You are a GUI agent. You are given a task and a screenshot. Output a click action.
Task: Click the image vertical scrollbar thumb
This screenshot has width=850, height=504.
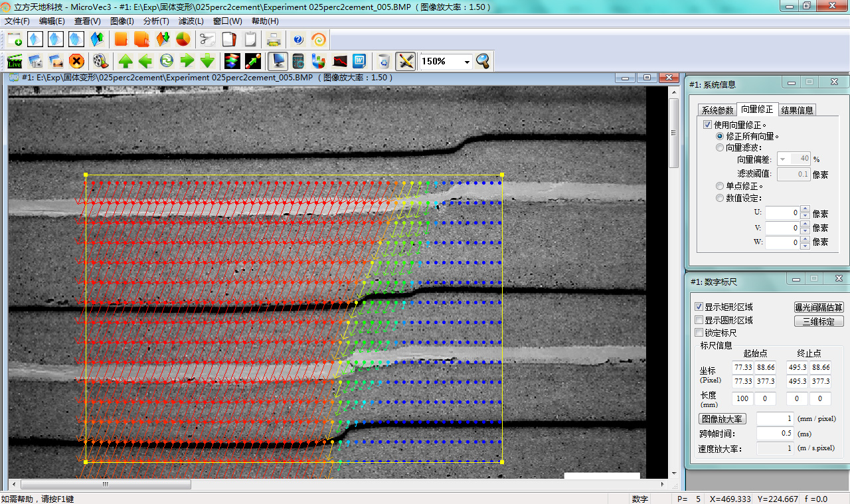(673, 133)
